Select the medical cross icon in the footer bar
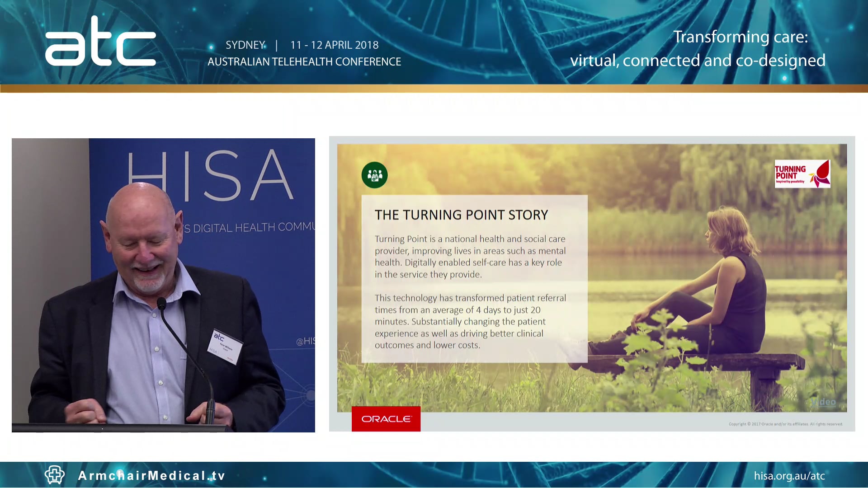 [x=54, y=475]
